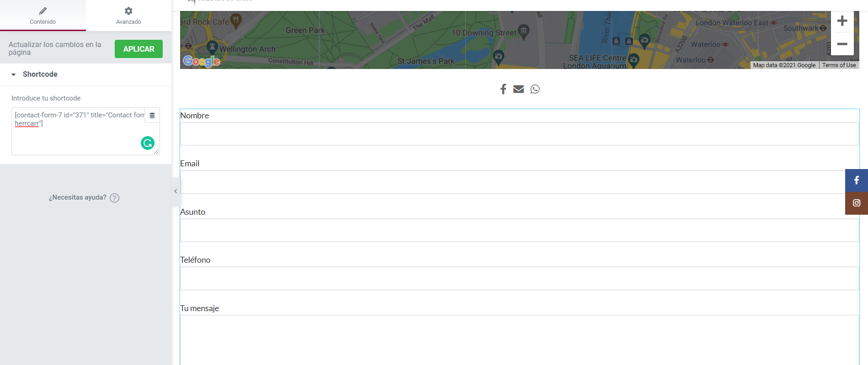The image size is (868, 365).
Task: Click the help question mark icon
Action: (115, 198)
